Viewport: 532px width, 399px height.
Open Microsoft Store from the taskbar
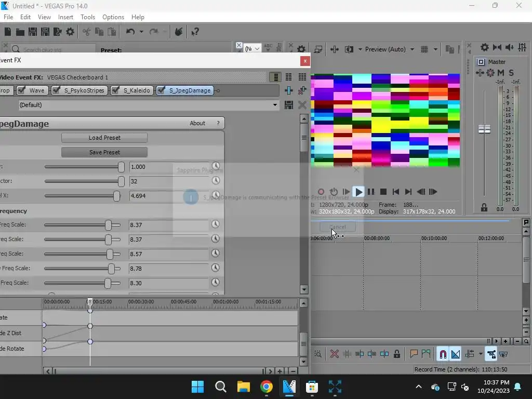coord(312,387)
